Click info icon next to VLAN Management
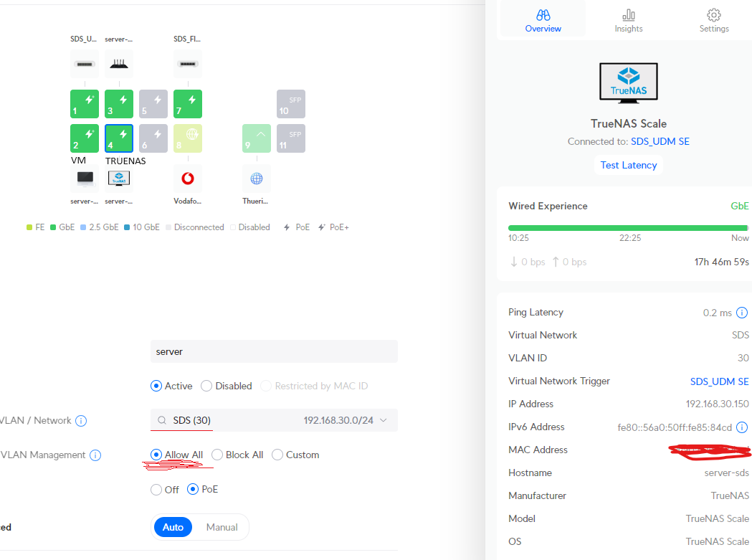 [95, 455]
